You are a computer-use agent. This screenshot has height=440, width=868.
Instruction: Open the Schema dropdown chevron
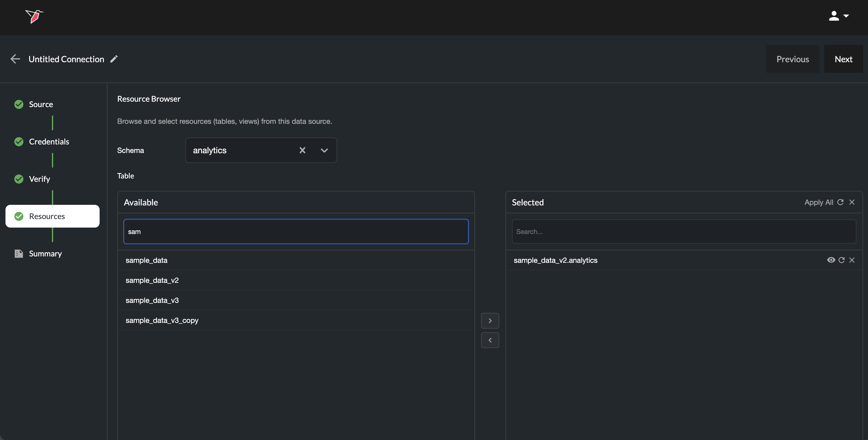tap(324, 150)
